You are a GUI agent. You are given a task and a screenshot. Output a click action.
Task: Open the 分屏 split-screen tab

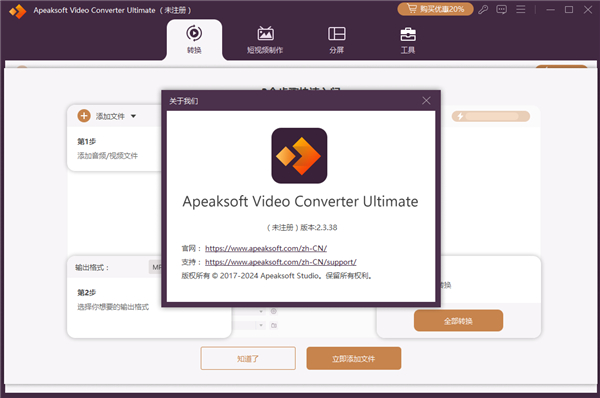(337, 40)
